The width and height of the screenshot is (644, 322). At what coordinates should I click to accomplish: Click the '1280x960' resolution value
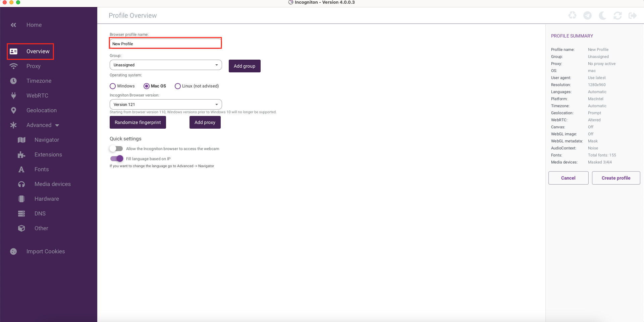(x=597, y=85)
